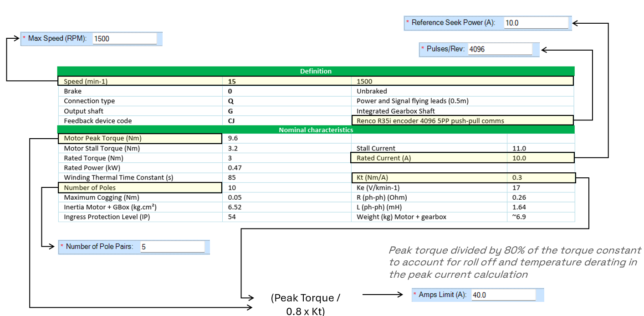
Task: Click the Connection type row label
Action: click(89, 101)
